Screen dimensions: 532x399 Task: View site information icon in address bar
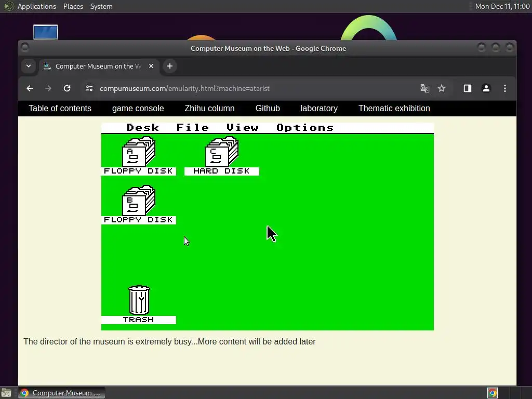pyautogui.click(x=89, y=88)
